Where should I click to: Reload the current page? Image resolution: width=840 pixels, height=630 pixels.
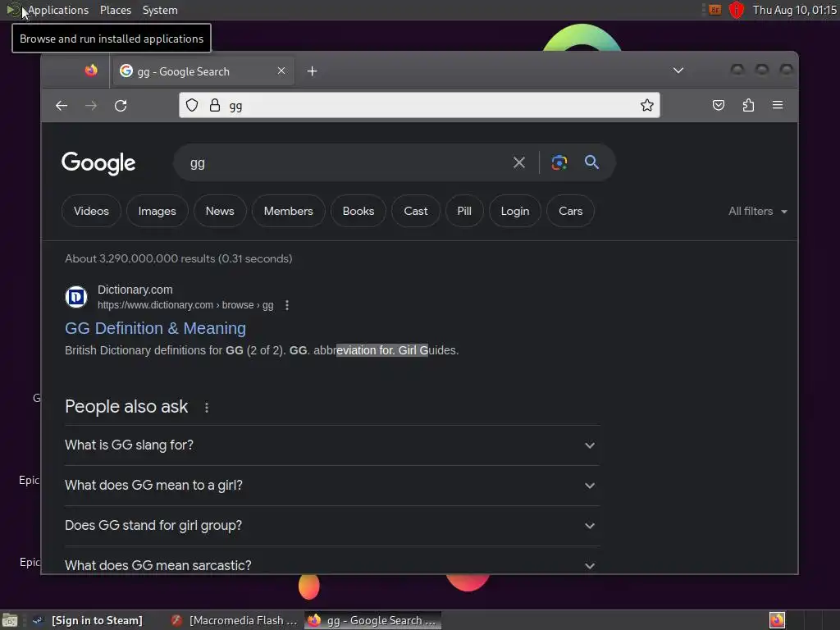point(121,106)
